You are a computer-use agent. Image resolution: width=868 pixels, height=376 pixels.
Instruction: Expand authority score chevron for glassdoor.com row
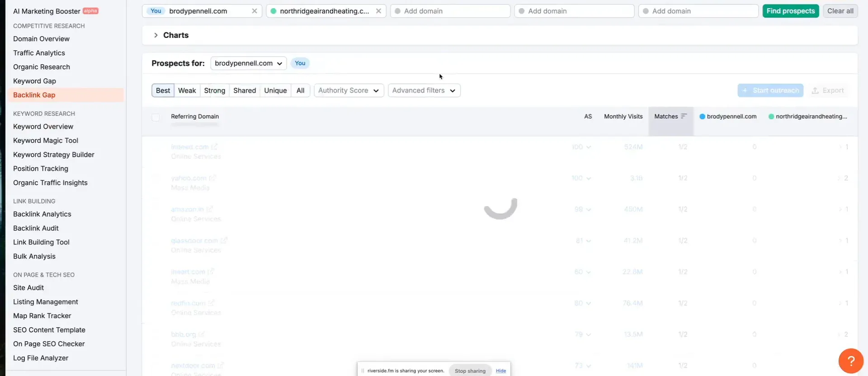pos(589,241)
